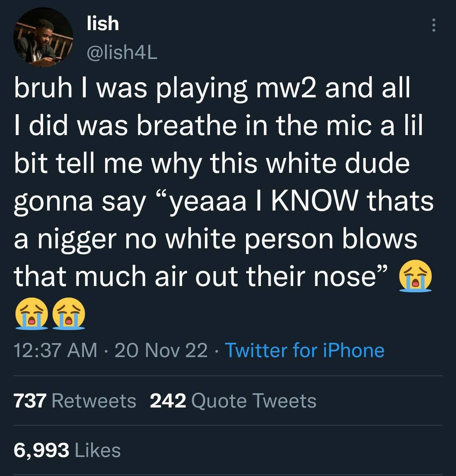Screen dimensions: 456x476
Task: Click the Twitter for iPhone source link
Action: point(305,350)
